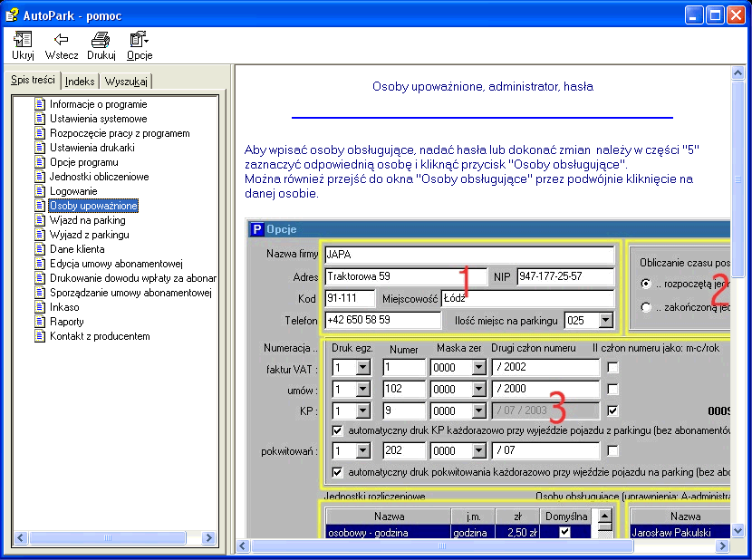Click page icon beside Ustawienia systemowe
Image resolution: width=752 pixels, height=560 pixels.
(40, 119)
